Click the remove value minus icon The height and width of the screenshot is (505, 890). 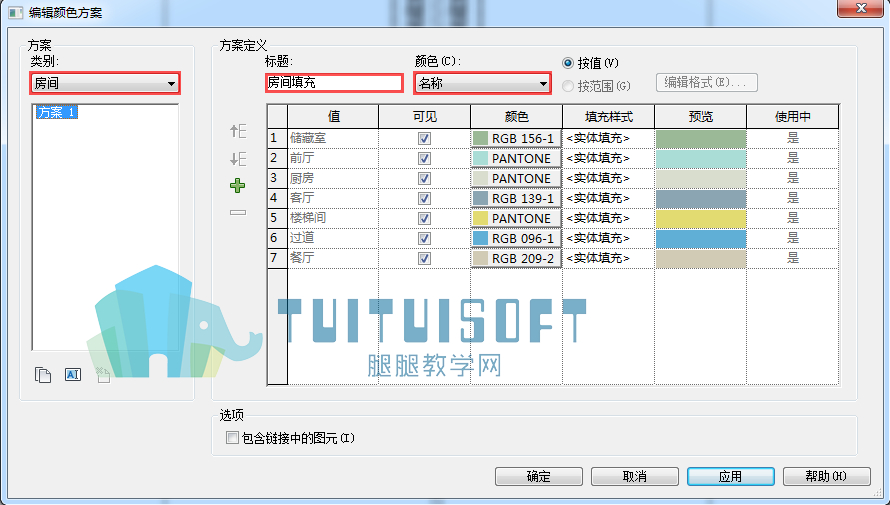click(x=238, y=213)
